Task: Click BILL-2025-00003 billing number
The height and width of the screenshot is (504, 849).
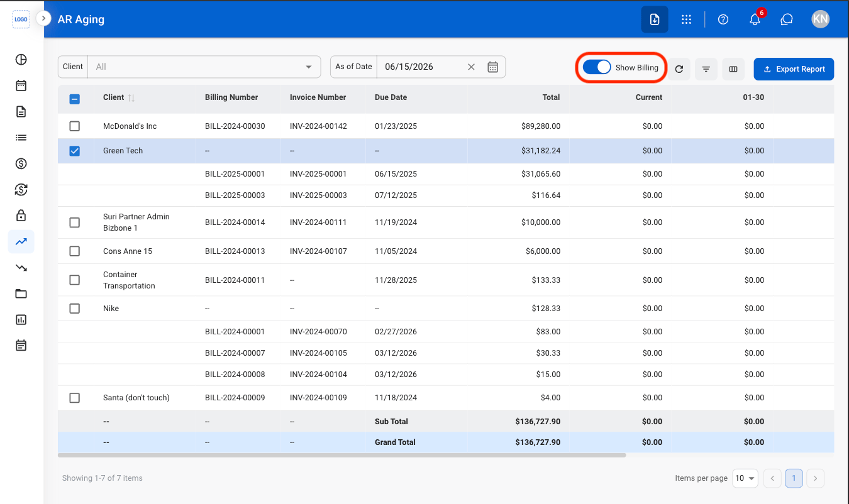Action: 235,195
